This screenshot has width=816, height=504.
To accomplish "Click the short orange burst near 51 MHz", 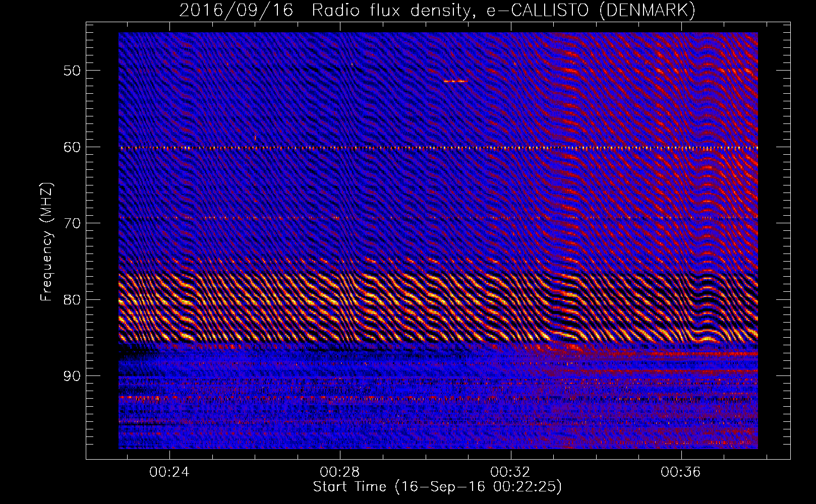I will click(x=455, y=81).
